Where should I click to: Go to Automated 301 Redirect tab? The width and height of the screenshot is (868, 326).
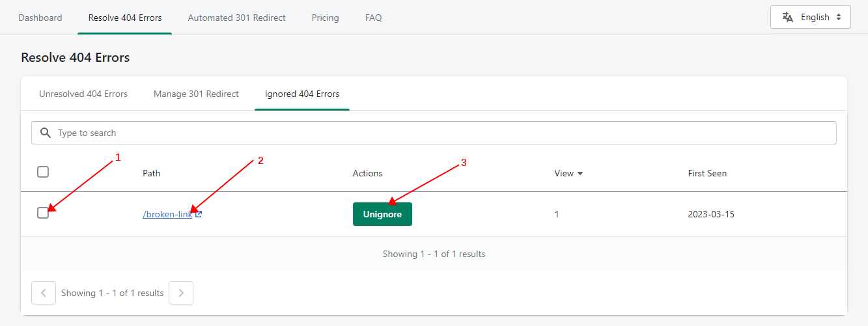pos(237,18)
